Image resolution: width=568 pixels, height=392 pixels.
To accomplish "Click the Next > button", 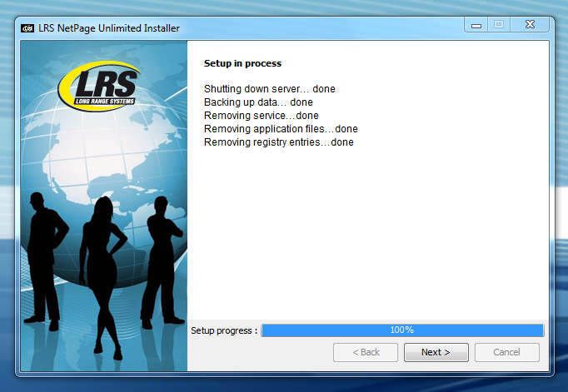I will (x=436, y=352).
